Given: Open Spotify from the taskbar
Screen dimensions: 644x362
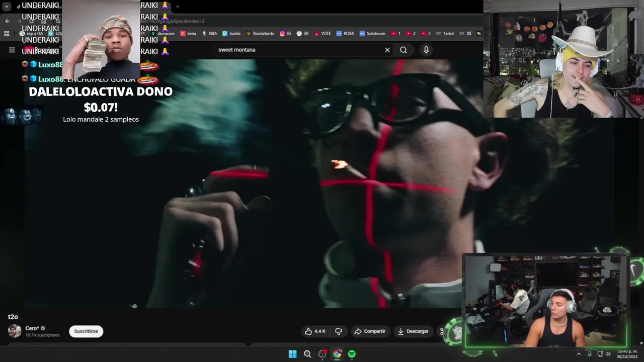Looking at the screenshot, I should tap(352, 354).
